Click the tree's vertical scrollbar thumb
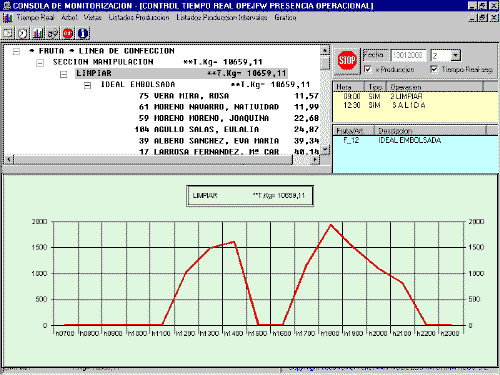This screenshot has width=500, height=375. [x=325, y=63]
